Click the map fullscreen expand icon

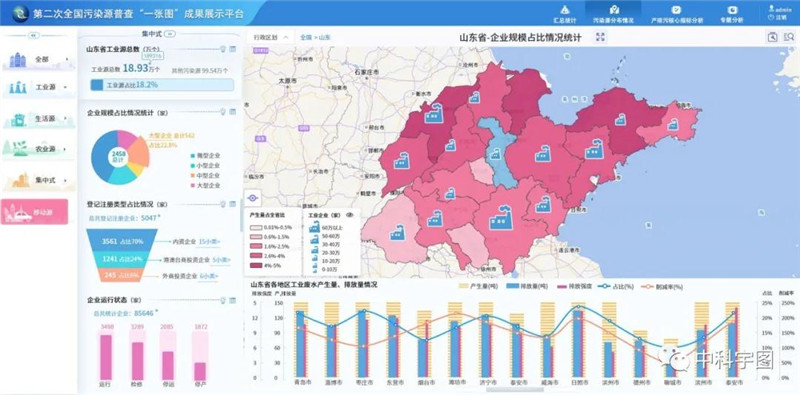[x=601, y=37]
